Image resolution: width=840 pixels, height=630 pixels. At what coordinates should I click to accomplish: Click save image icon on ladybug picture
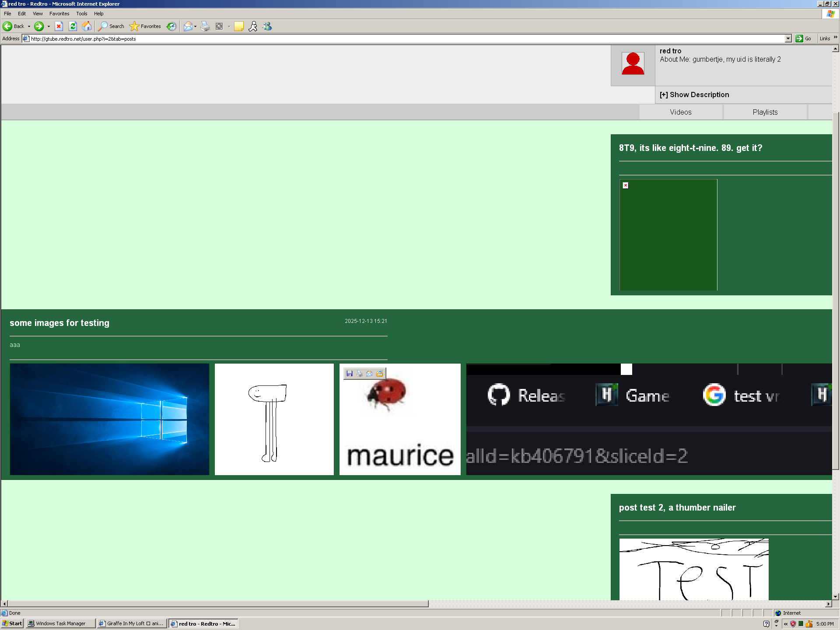coord(349,373)
